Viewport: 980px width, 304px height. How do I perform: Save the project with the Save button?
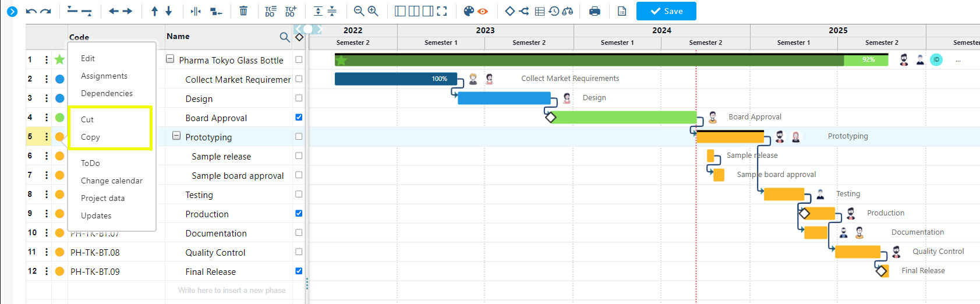[666, 11]
